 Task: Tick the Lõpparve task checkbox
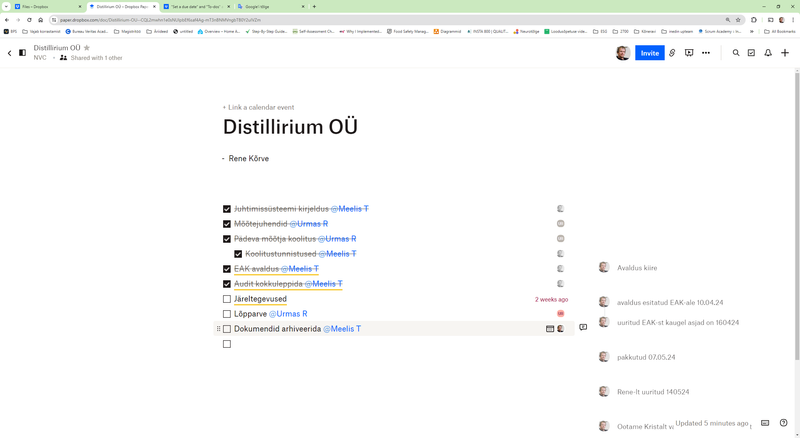[x=227, y=314]
